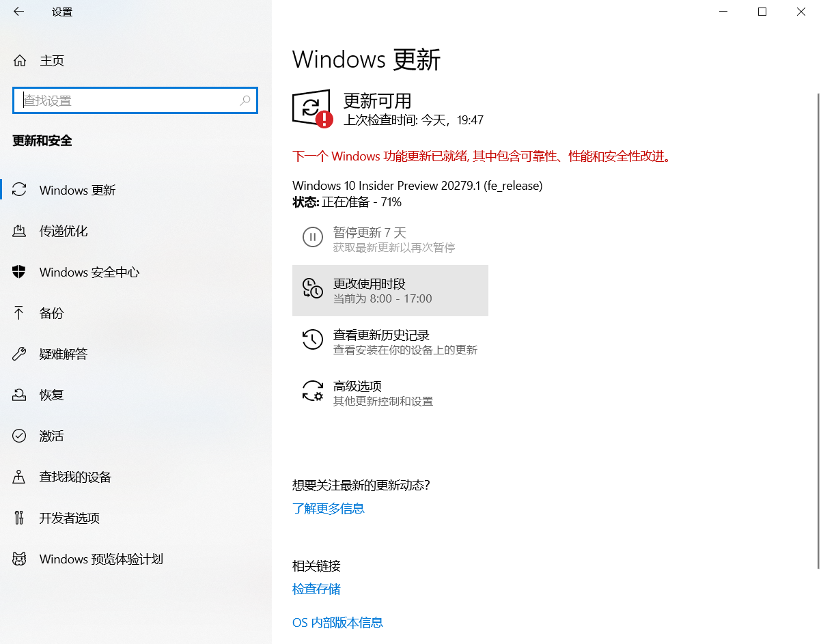Select the 恢复 sidebar icon

(x=19, y=395)
